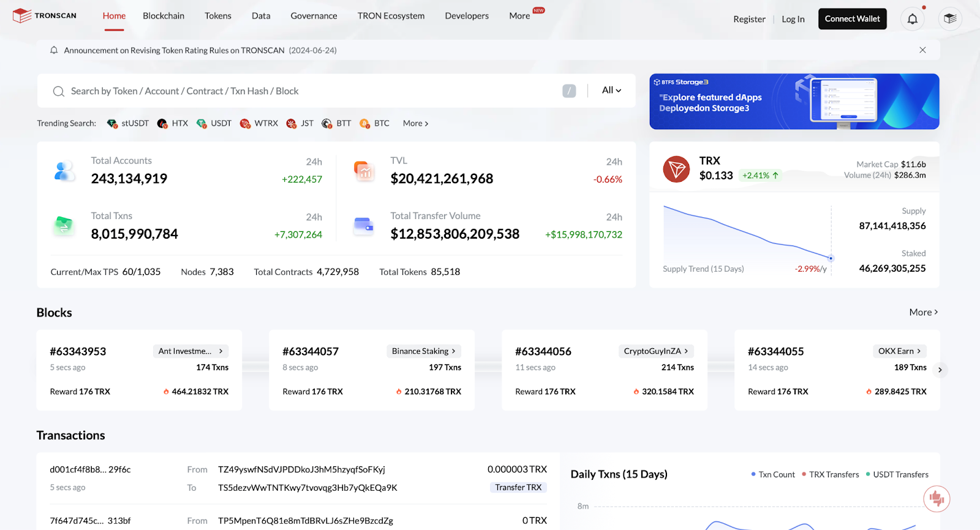Open block #63343953
Screen dimensions: 980x530
[78, 351]
